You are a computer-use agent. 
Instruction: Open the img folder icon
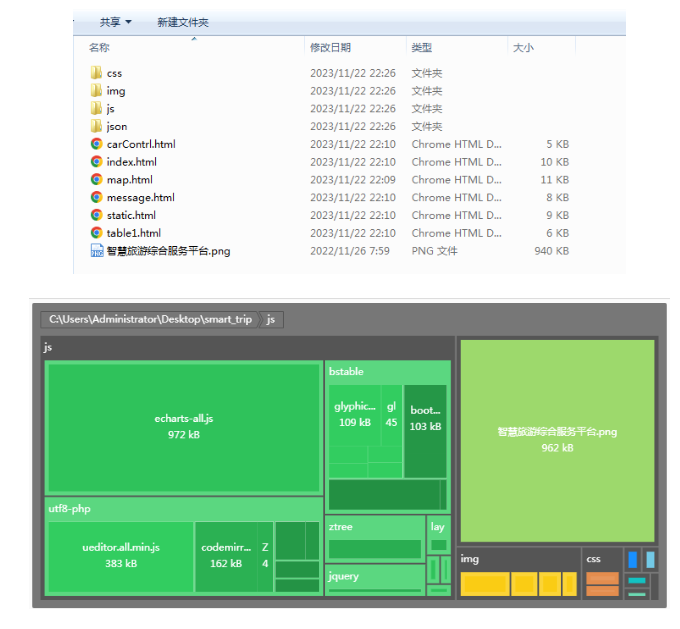click(96, 90)
